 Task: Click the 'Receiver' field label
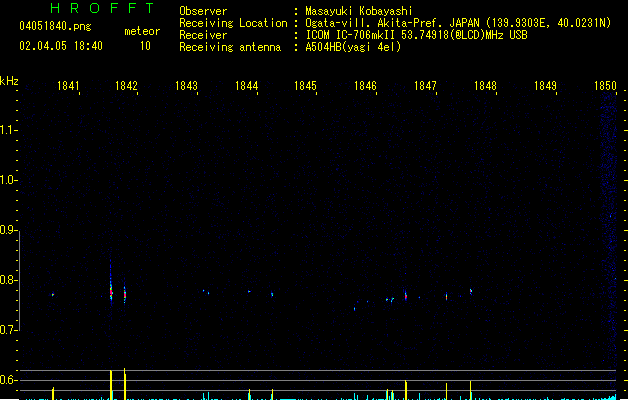(203, 35)
